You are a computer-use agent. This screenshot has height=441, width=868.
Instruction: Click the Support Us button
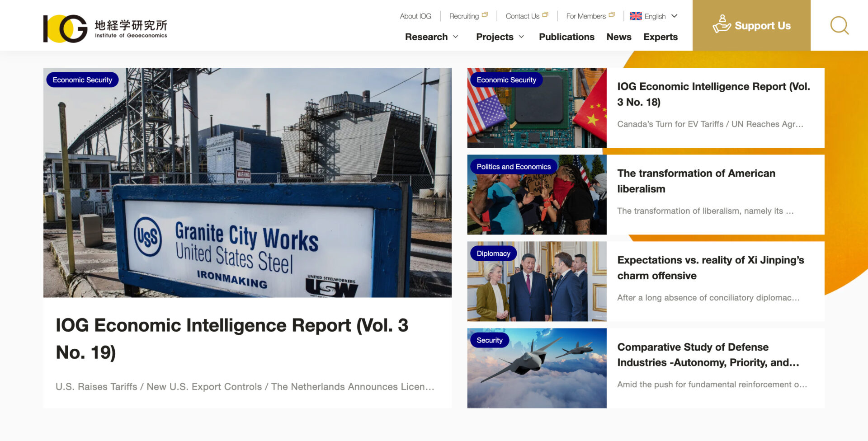(751, 25)
